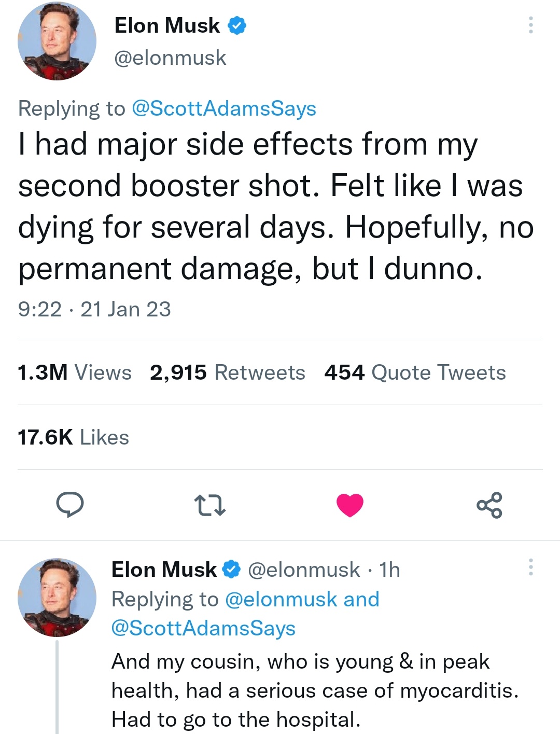Click verified badge in the reply header
560x734 pixels.
[231, 570]
